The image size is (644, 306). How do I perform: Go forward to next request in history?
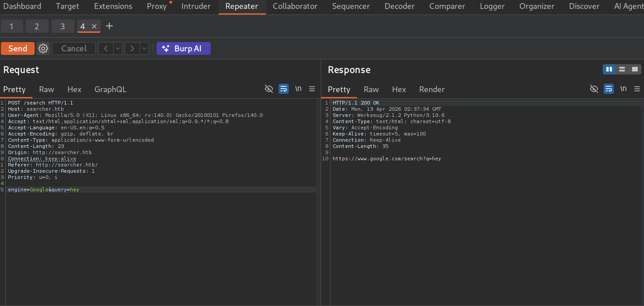(x=132, y=49)
